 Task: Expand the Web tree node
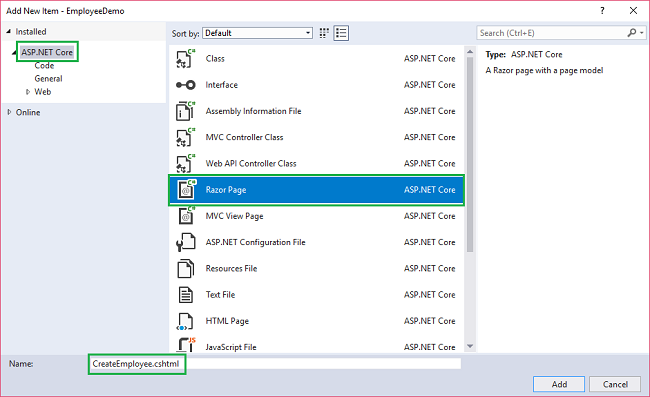[28, 92]
